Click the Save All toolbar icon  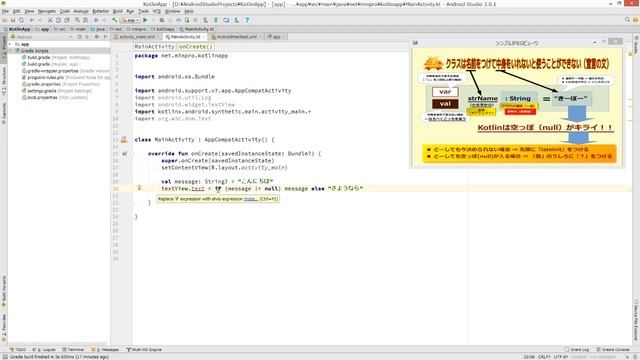click(13, 20)
